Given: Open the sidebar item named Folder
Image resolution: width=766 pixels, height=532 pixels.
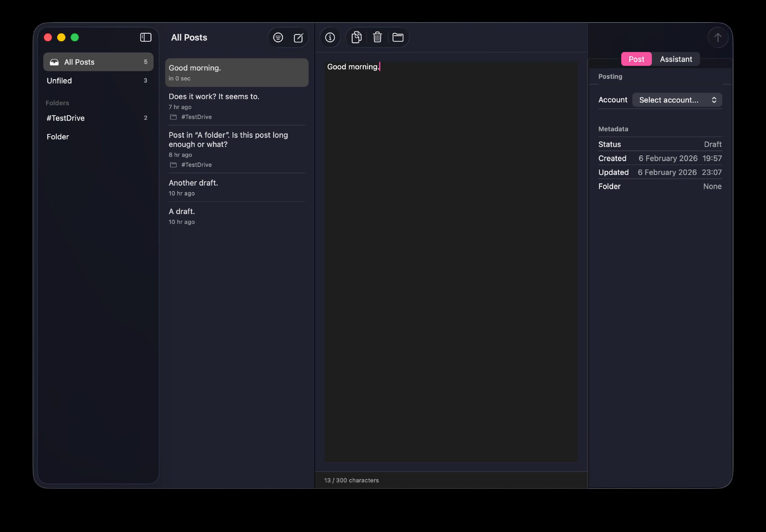Looking at the screenshot, I should tap(98, 137).
